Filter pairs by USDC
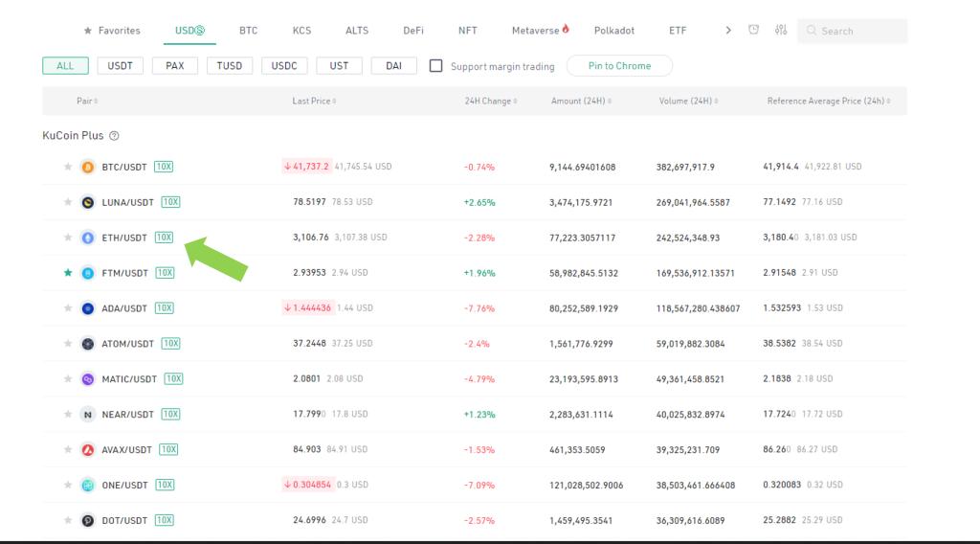980x544 pixels. [x=284, y=66]
